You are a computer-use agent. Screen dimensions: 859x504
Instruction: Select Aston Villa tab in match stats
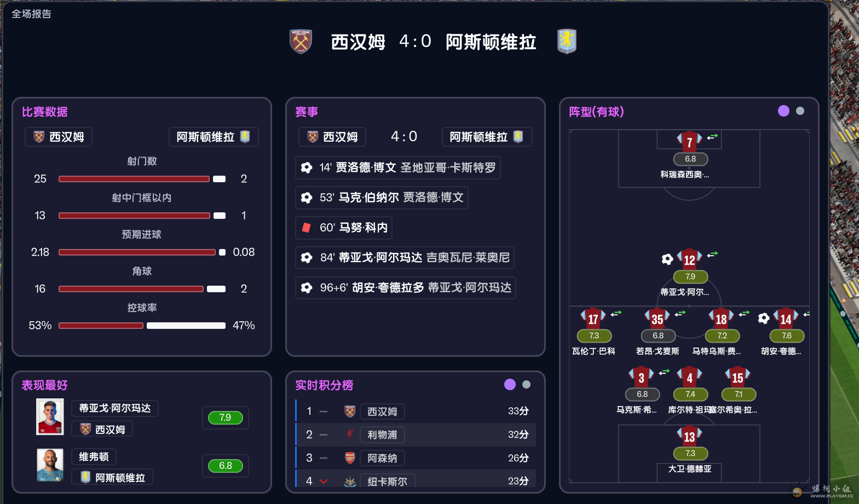214,137
